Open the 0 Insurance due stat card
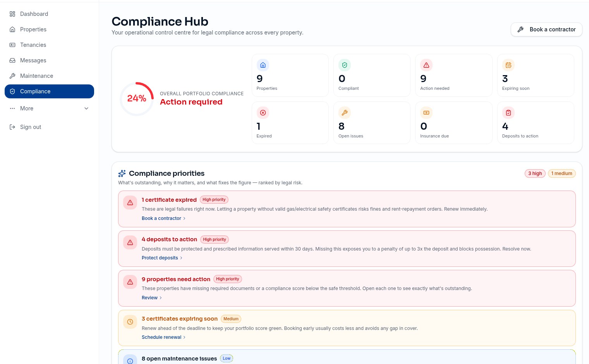This screenshot has width=589, height=364. [x=454, y=123]
